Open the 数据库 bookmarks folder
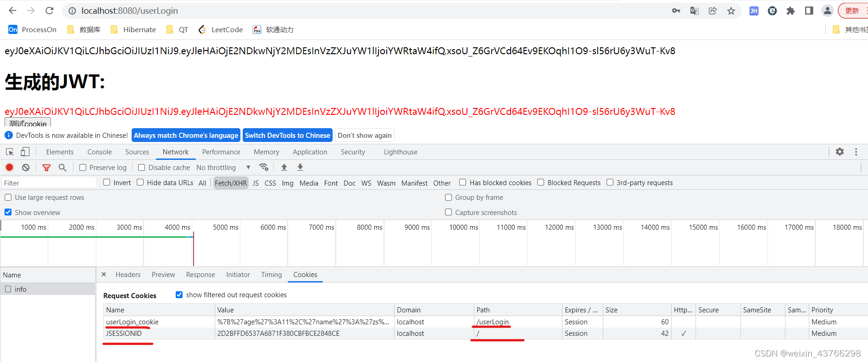The width and height of the screenshot is (868, 362). pyautogui.click(x=83, y=29)
